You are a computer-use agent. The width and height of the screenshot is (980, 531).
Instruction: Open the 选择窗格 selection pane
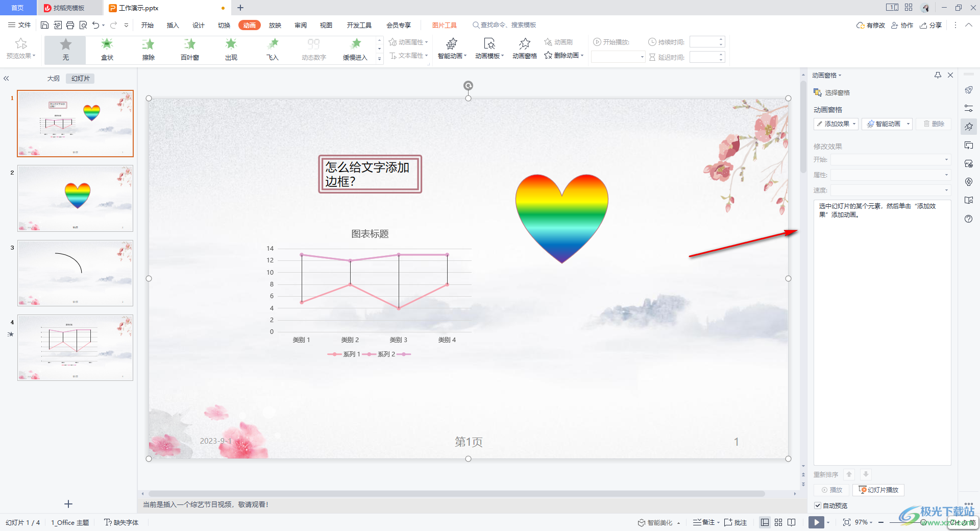coord(831,92)
